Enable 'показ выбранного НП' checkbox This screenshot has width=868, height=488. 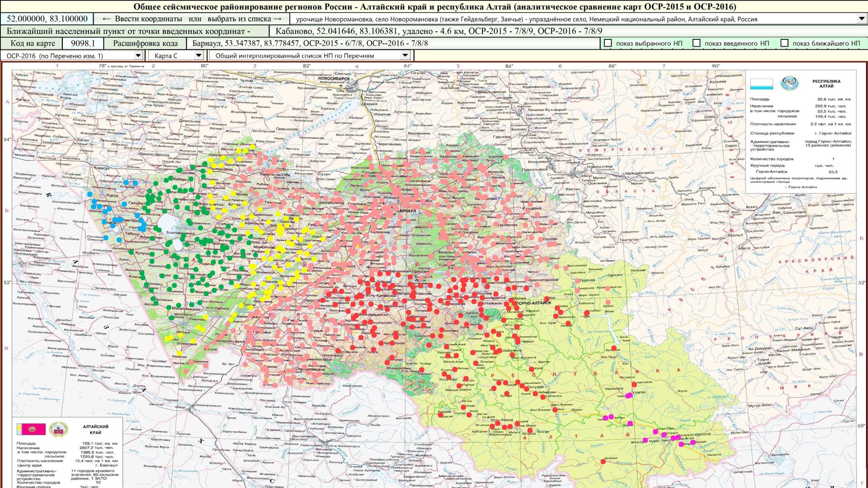(608, 43)
